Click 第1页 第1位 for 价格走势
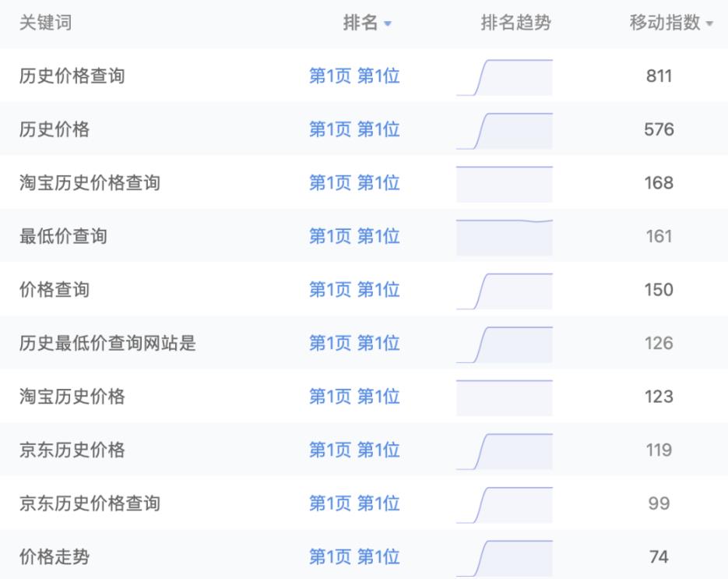 [x=353, y=556]
